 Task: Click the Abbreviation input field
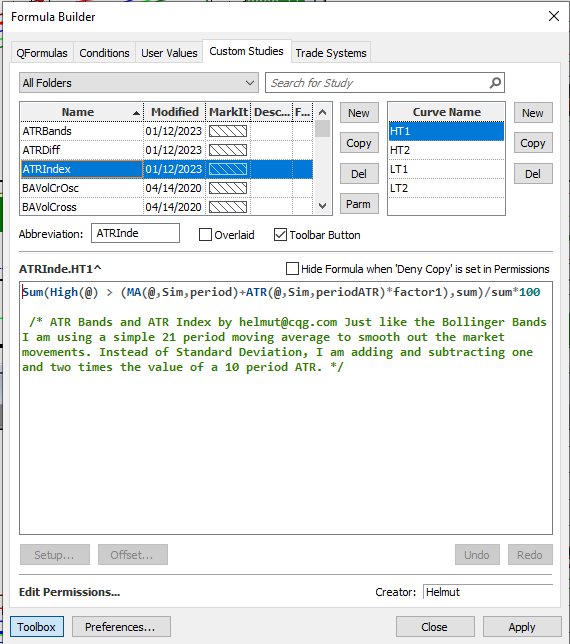point(136,233)
